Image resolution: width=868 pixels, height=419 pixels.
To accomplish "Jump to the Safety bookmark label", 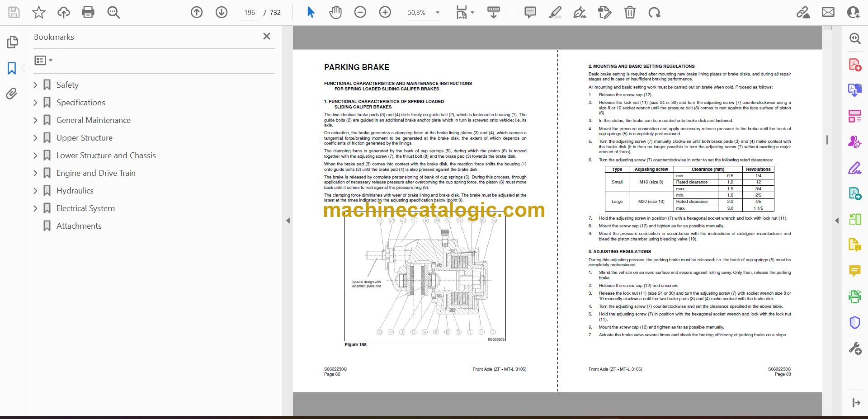I will [x=67, y=85].
